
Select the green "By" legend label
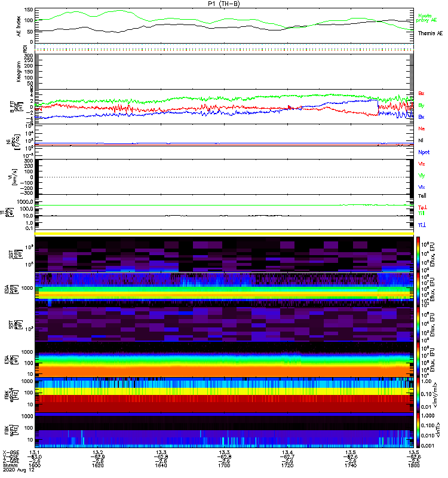421,106
